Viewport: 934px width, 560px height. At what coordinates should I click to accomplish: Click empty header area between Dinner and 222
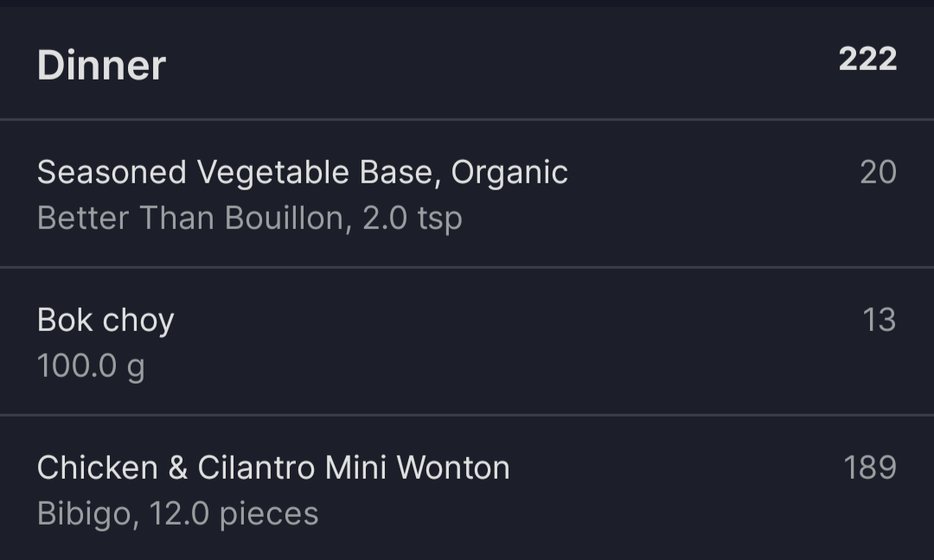(x=501, y=62)
